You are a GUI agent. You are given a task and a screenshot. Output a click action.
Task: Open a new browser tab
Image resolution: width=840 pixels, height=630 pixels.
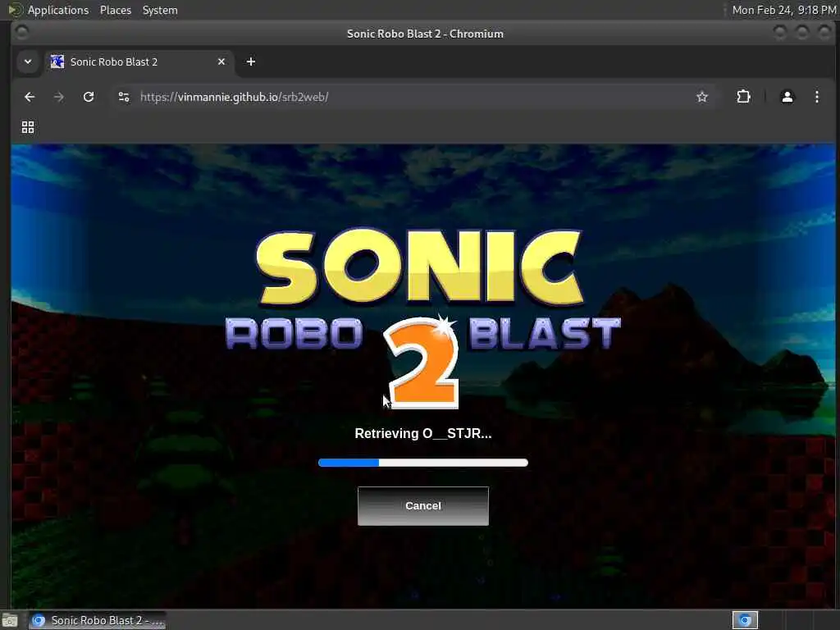(x=251, y=62)
